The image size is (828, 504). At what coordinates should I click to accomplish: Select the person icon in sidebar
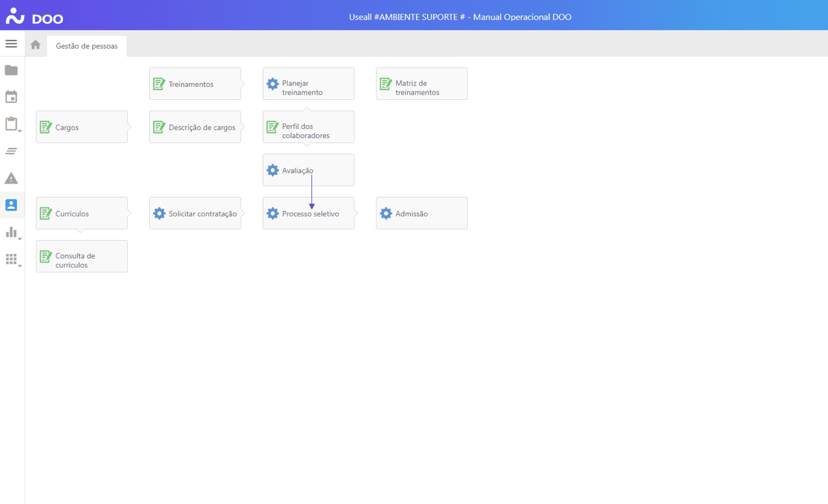click(11, 205)
